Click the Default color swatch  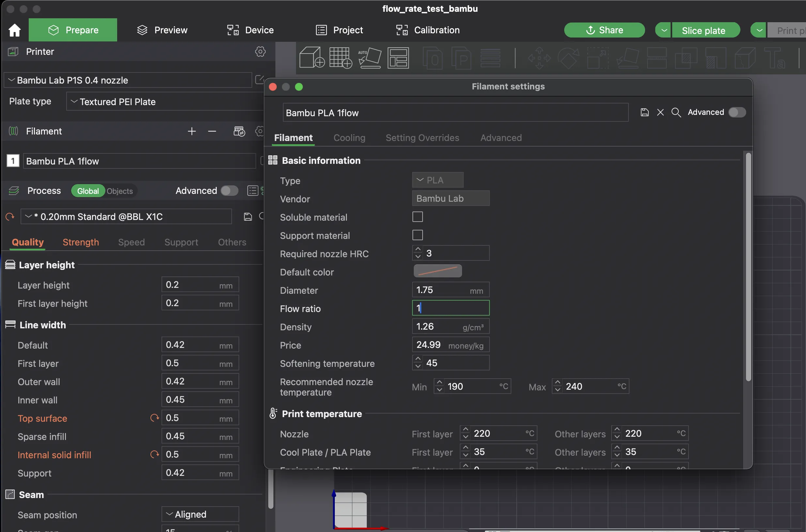click(x=438, y=271)
